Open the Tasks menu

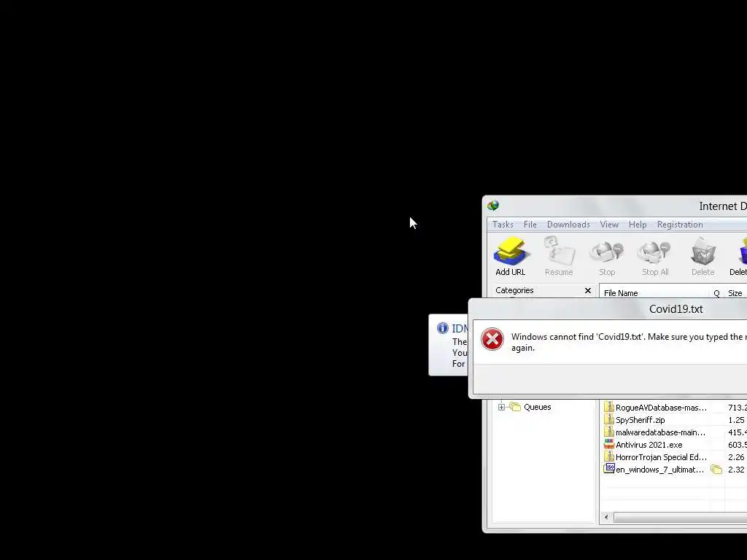point(503,225)
